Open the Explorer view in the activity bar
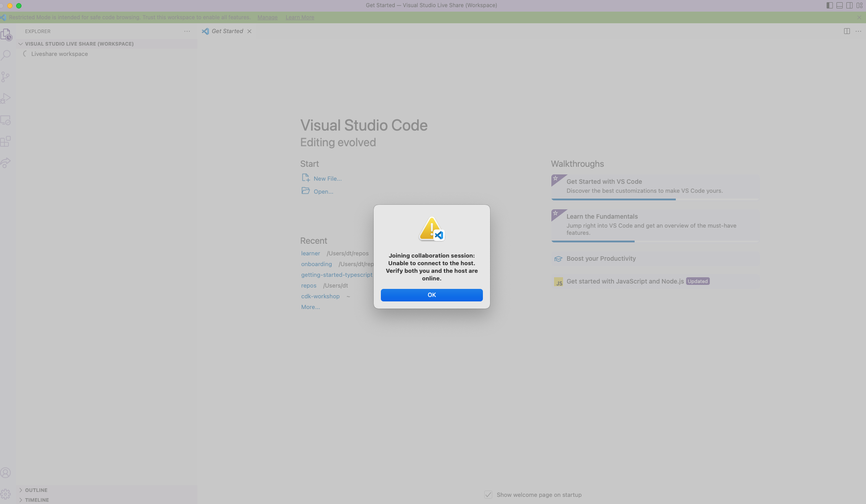 (x=6, y=34)
